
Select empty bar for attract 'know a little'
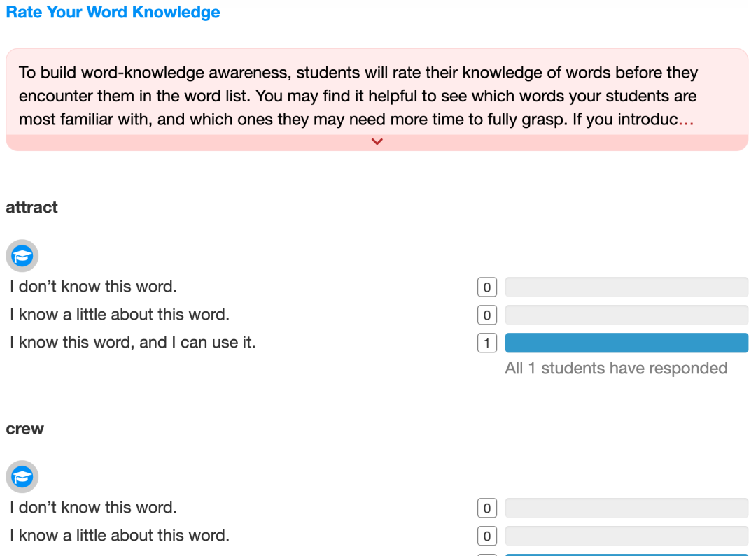626,315
